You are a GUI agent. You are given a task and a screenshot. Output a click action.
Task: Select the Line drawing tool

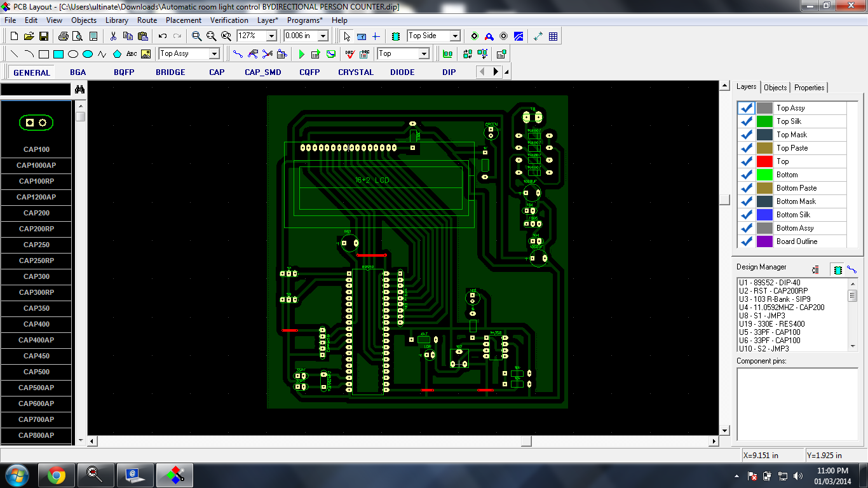pyautogui.click(x=14, y=54)
